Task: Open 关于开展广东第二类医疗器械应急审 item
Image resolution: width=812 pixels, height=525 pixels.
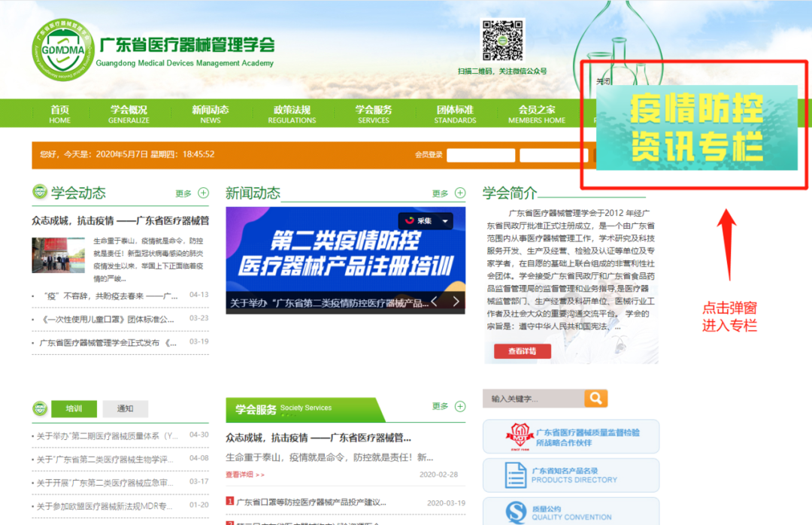Action: (105, 482)
